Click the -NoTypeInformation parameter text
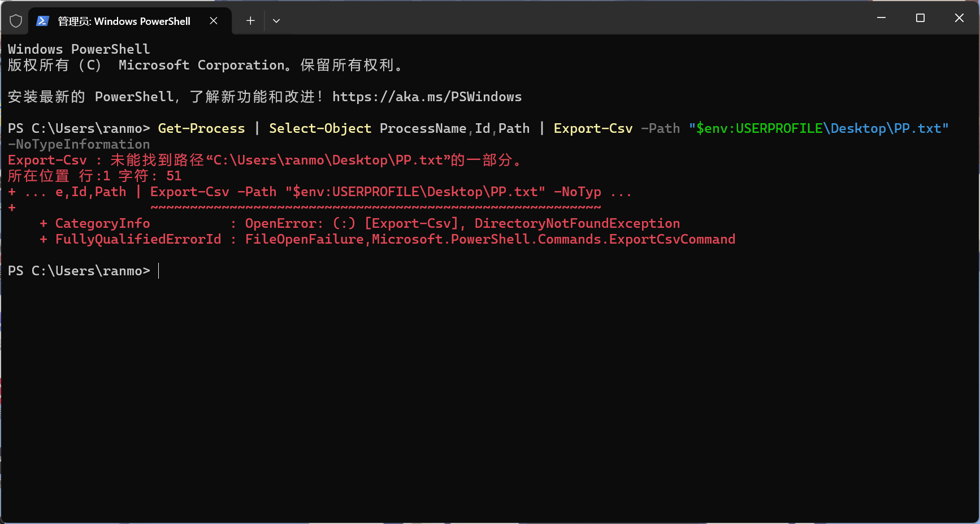Viewport: 980px width, 524px height. (79, 144)
